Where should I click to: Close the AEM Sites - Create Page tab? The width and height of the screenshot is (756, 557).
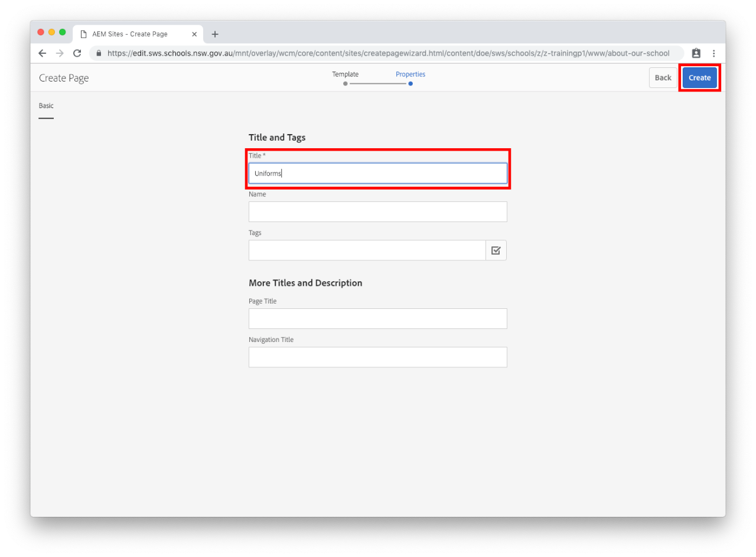pyautogui.click(x=194, y=34)
